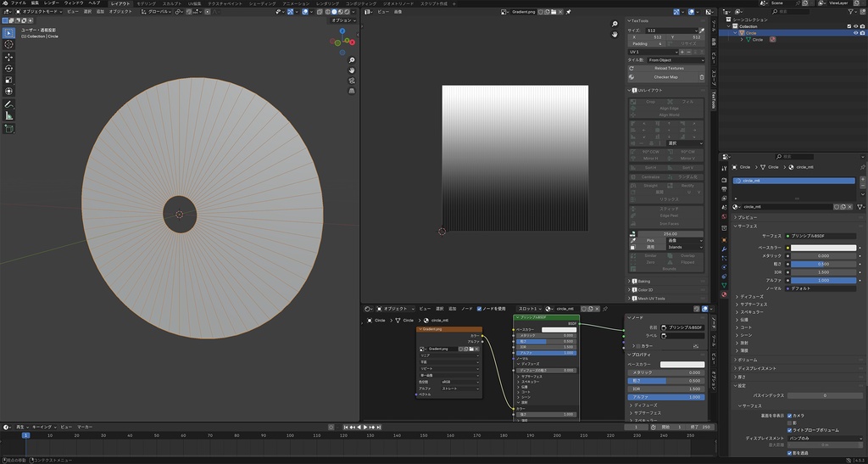Open the オプション dropdown in viewport
This screenshot has width=868, height=464.
(x=343, y=20)
